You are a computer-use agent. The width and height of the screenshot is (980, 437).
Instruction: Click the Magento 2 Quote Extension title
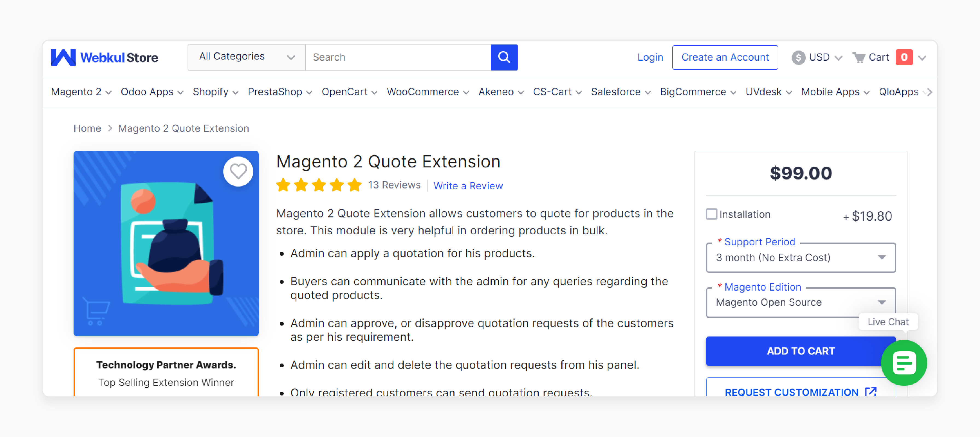tap(388, 161)
